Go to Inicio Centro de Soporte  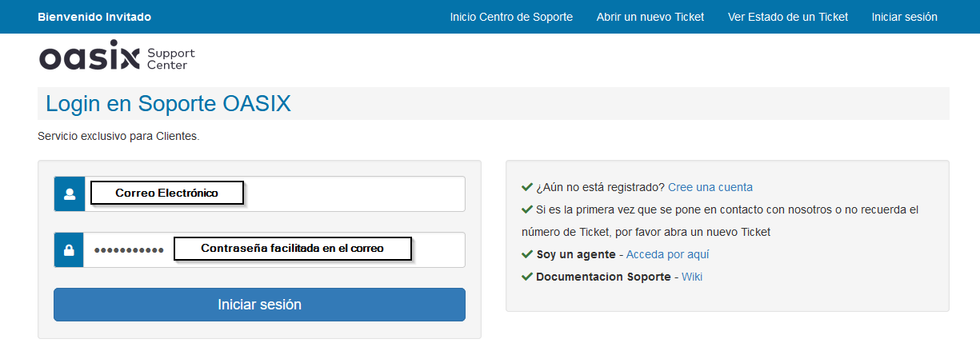(x=511, y=17)
